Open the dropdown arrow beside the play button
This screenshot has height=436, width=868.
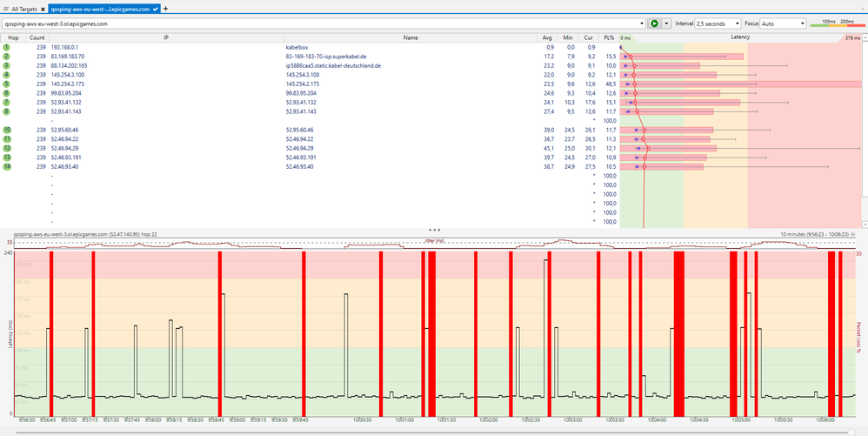click(666, 24)
